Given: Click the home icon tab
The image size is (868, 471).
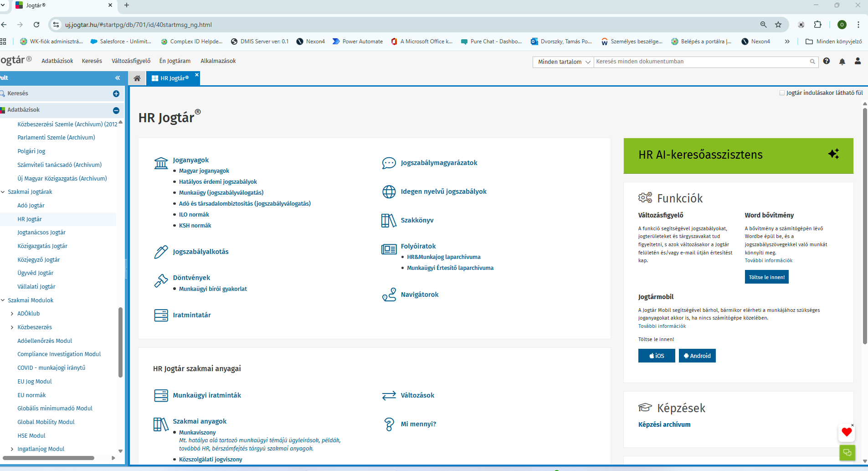Looking at the screenshot, I should 137,78.
